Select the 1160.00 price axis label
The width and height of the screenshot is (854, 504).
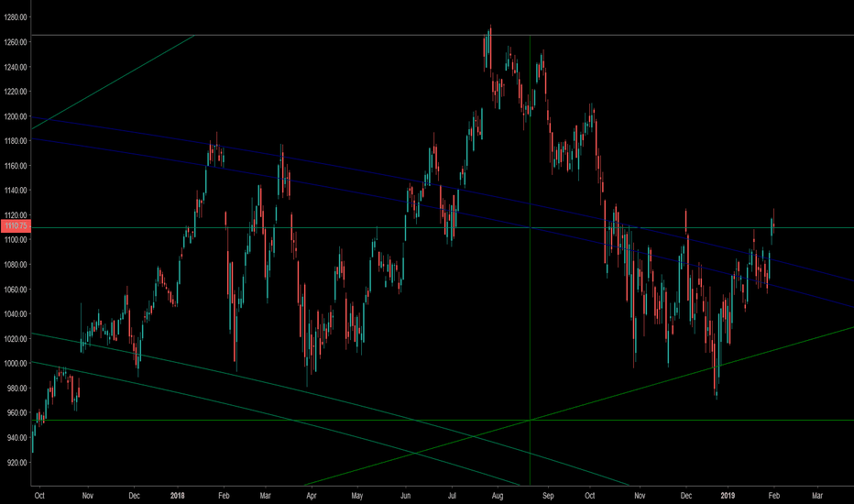click(16, 166)
